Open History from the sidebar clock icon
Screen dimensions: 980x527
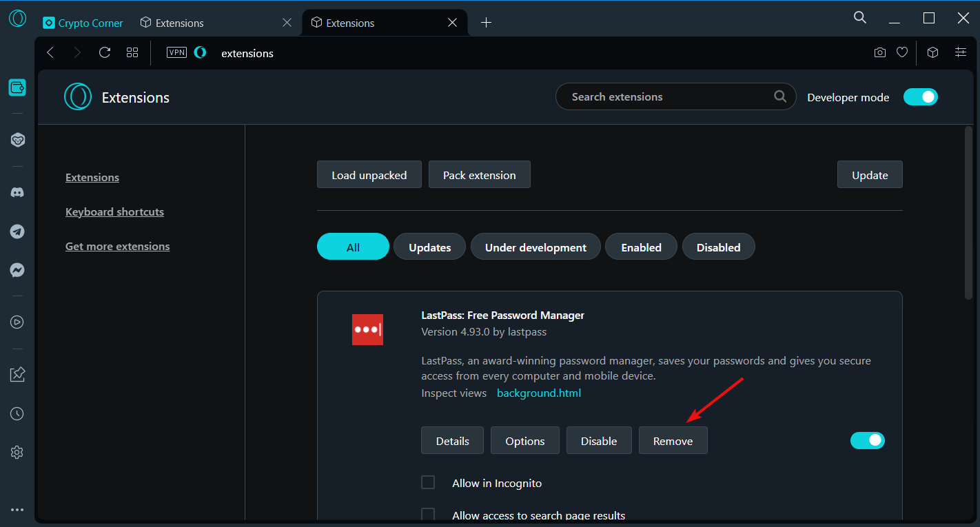17,413
